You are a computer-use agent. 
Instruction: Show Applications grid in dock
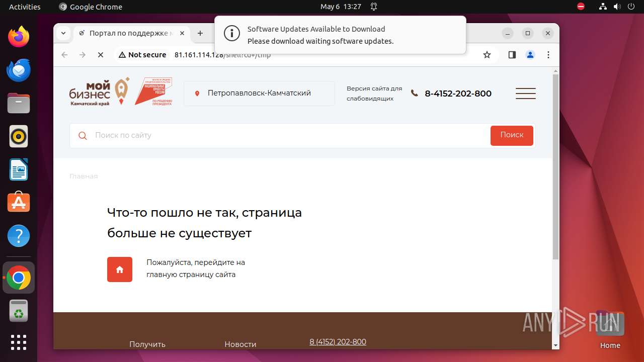(x=19, y=342)
